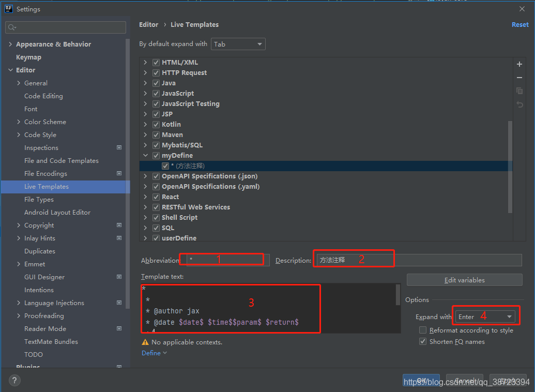Click the Reset link
The width and height of the screenshot is (535, 392).
[520, 25]
